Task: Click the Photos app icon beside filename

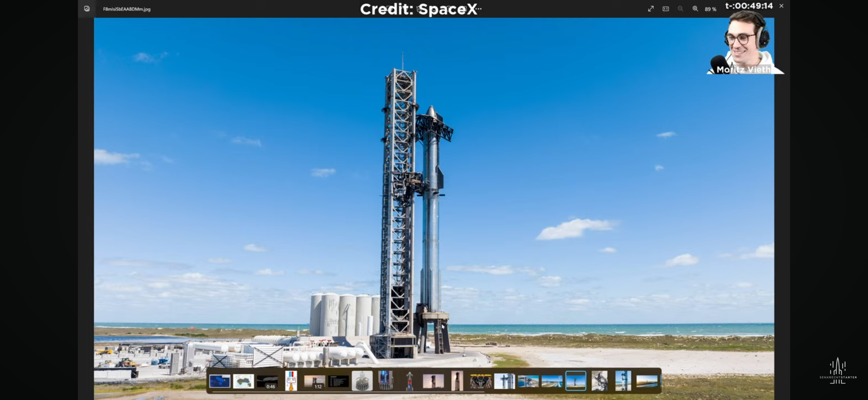Action: 87,9
